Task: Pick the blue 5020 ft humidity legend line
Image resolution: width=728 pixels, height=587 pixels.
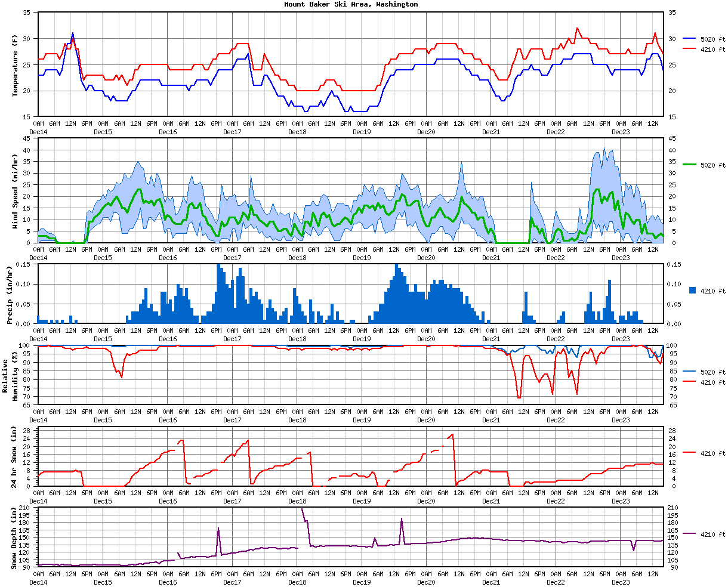Action: (x=689, y=372)
